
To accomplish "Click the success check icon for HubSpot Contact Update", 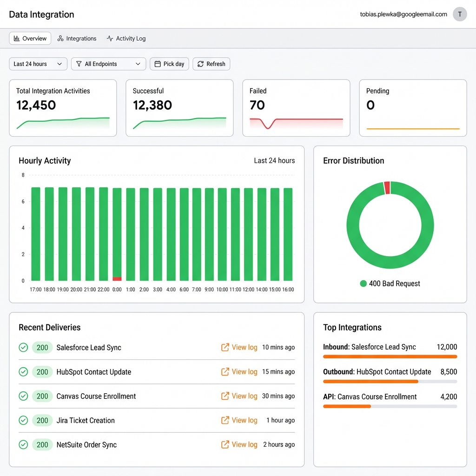I will click(x=23, y=371).
